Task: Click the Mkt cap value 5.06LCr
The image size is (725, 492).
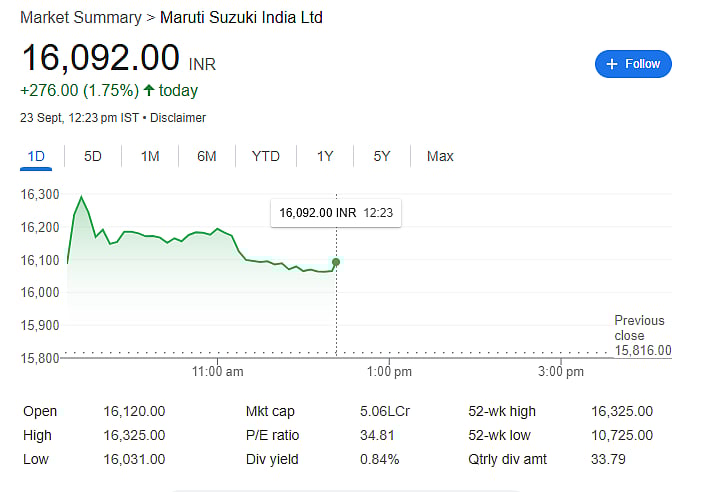Action: click(384, 411)
